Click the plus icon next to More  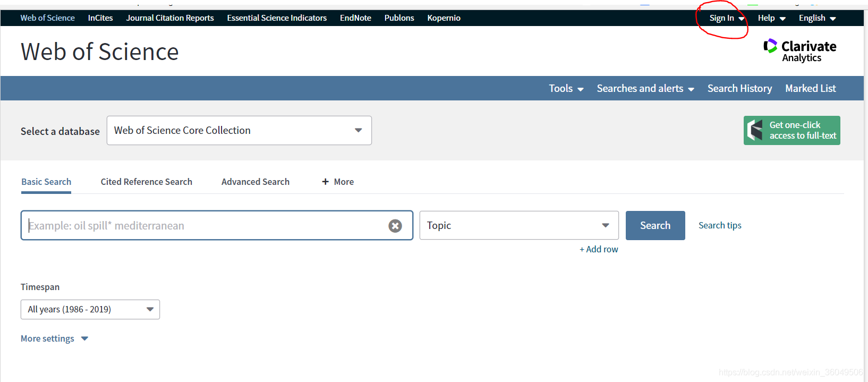coord(325,182)
